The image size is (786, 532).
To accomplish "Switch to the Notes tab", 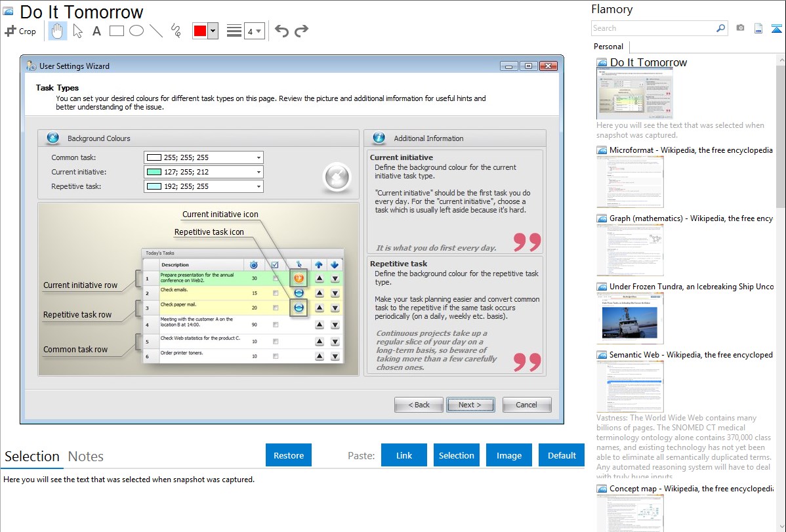I will (86, 457).
